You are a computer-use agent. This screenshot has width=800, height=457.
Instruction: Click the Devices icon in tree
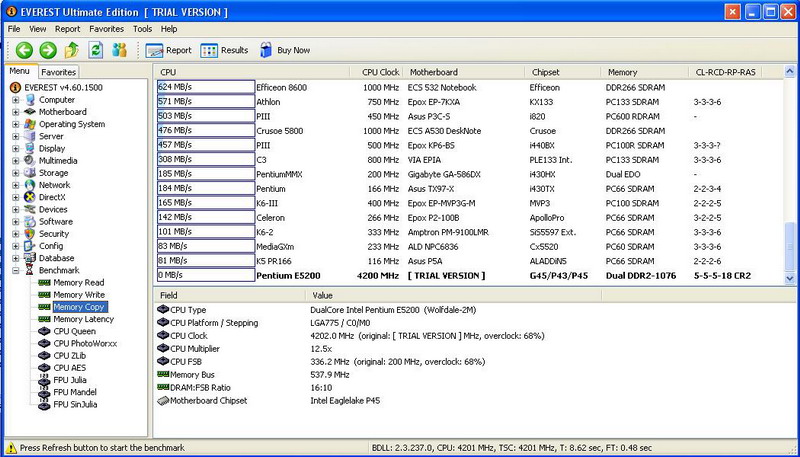pyautogui.click(x=30, y=209)
